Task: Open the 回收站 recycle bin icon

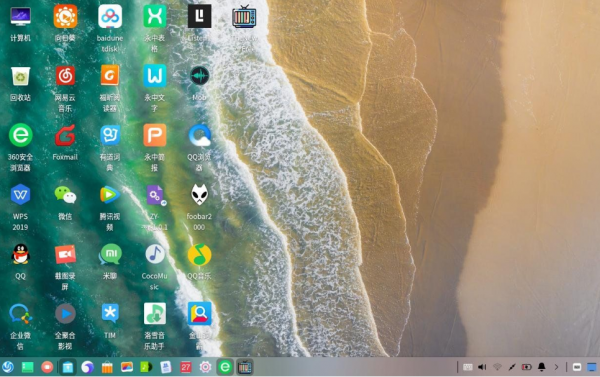Action: click(x=21, y=76)
